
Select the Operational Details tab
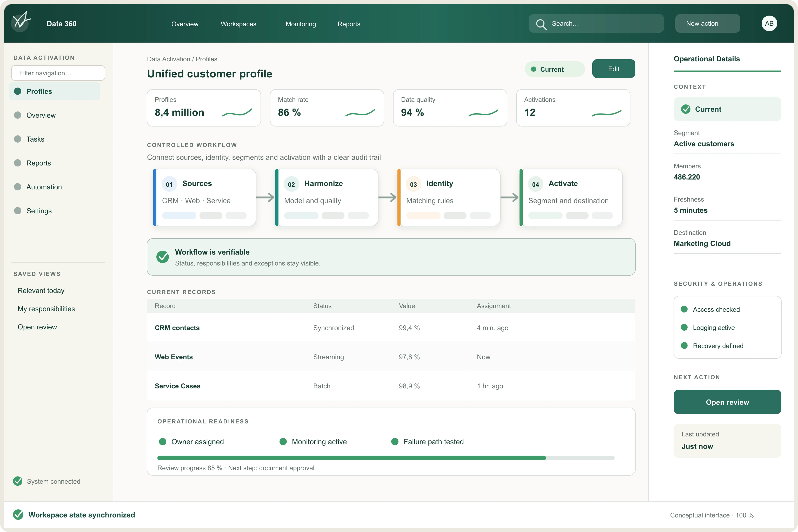tap(707, 59)
